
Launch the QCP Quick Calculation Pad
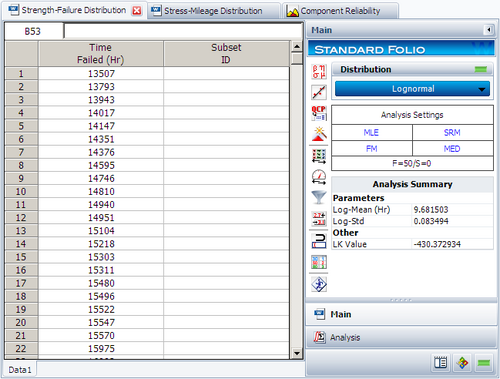coord(319,113)
